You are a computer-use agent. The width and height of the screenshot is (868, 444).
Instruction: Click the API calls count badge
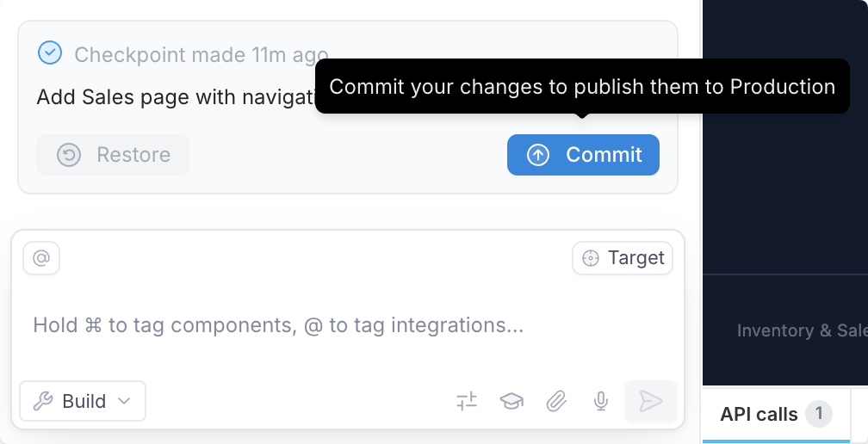(818, 414)
